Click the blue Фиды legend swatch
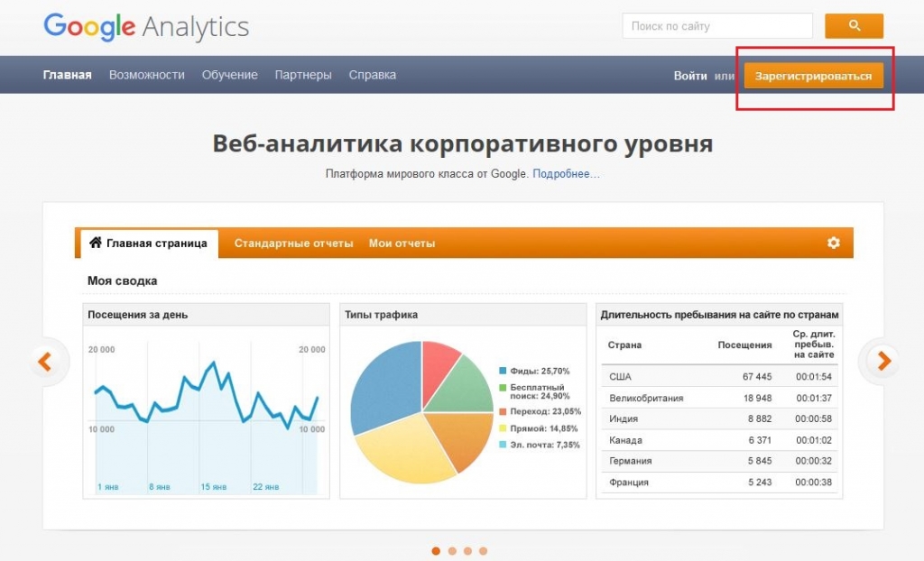The width and height of the screenshot is (924, 561). tap(503, 371)
